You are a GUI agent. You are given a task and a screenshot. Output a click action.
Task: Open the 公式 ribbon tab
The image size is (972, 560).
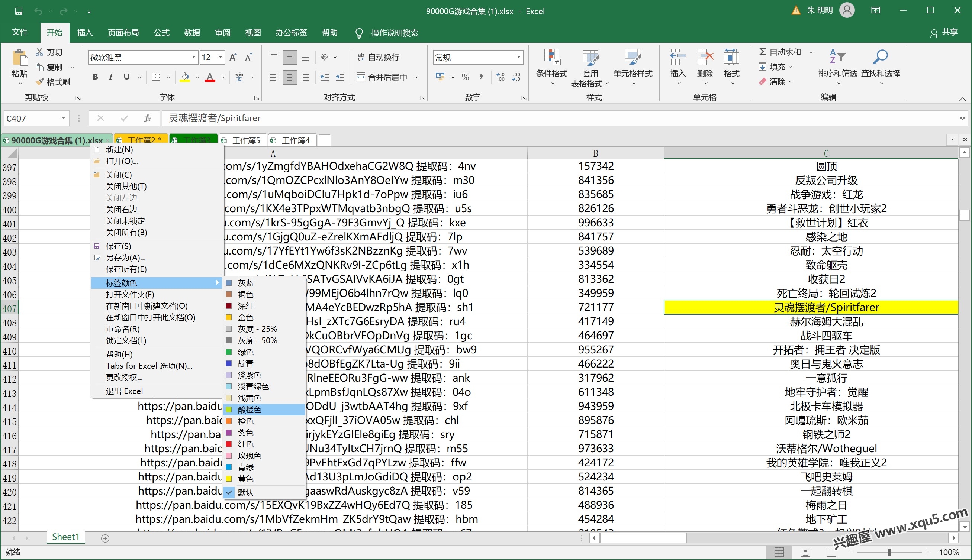click(162, 33)
